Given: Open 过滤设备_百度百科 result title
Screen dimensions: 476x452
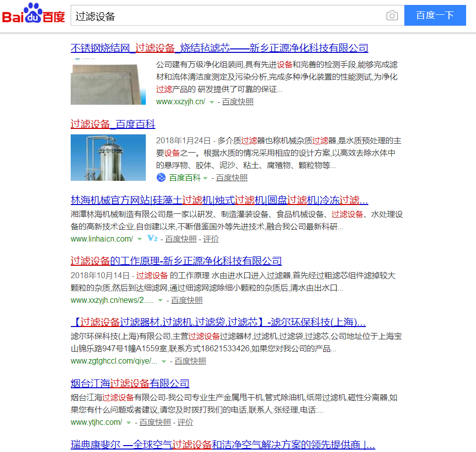Looking at the screenshot, I should coord(113,124).
